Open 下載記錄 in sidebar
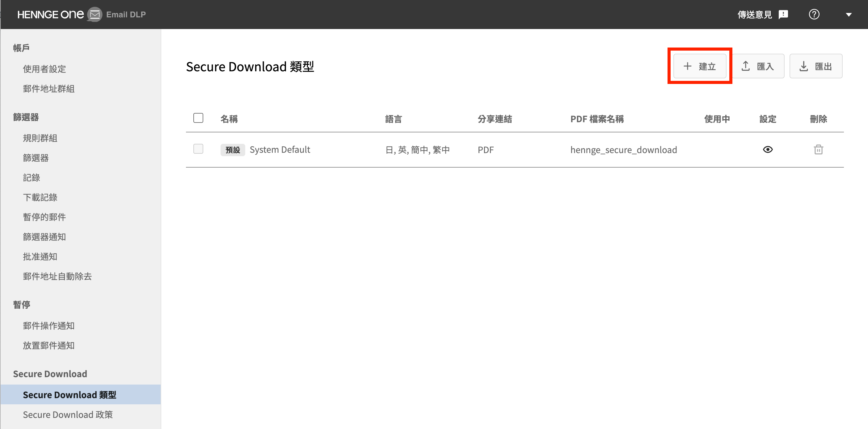The height and width of the screenshot is (429, 868). point(40,197)
